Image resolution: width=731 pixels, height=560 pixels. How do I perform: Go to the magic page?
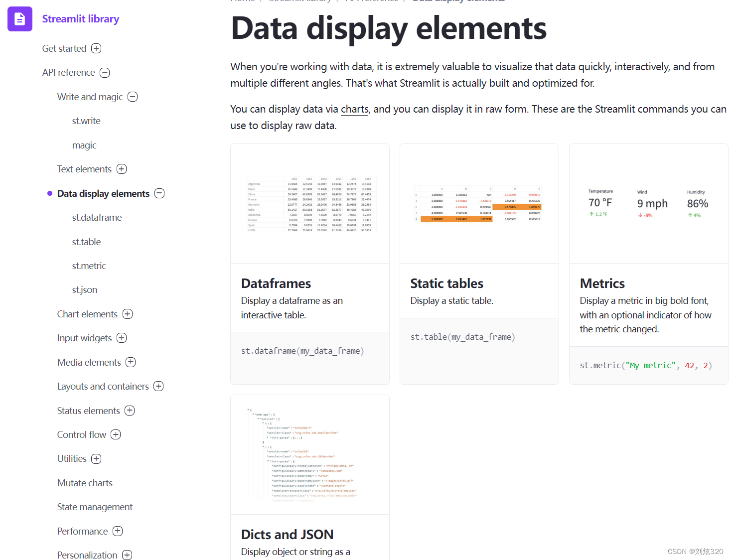[84, 145]
